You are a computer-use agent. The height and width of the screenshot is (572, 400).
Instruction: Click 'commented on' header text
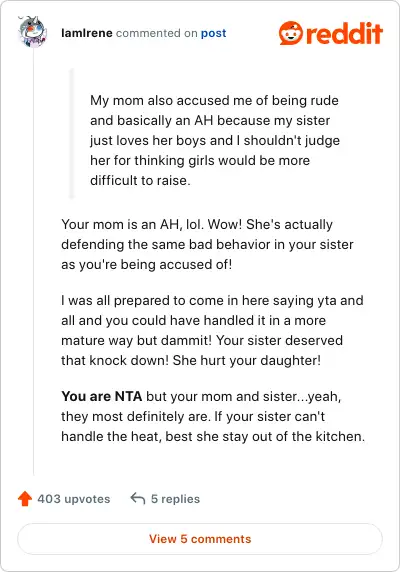(157, 33)
